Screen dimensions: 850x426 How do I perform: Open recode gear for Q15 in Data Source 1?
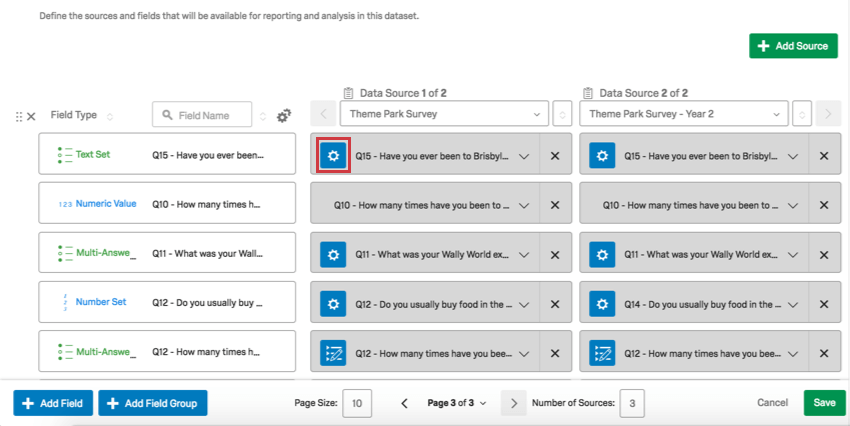333,156
